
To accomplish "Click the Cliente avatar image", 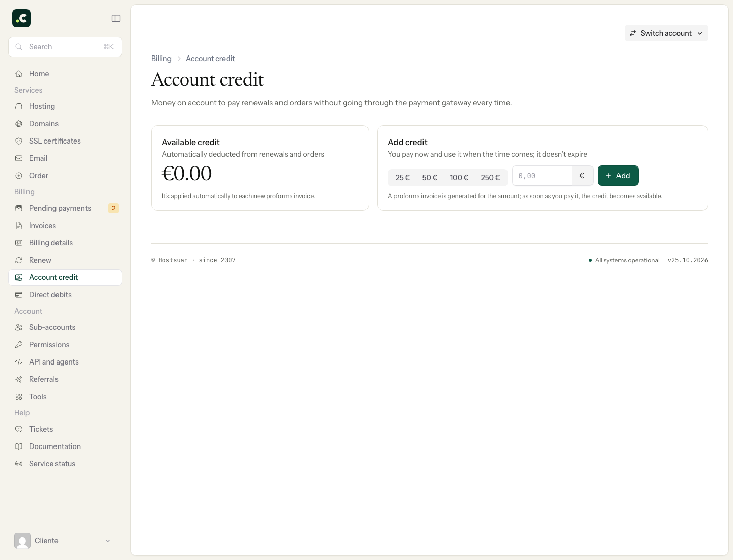I will [x=22, y=541].
